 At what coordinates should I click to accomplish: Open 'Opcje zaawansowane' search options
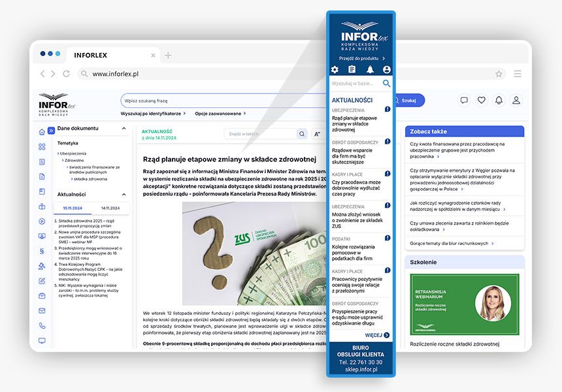coord(220,114)
